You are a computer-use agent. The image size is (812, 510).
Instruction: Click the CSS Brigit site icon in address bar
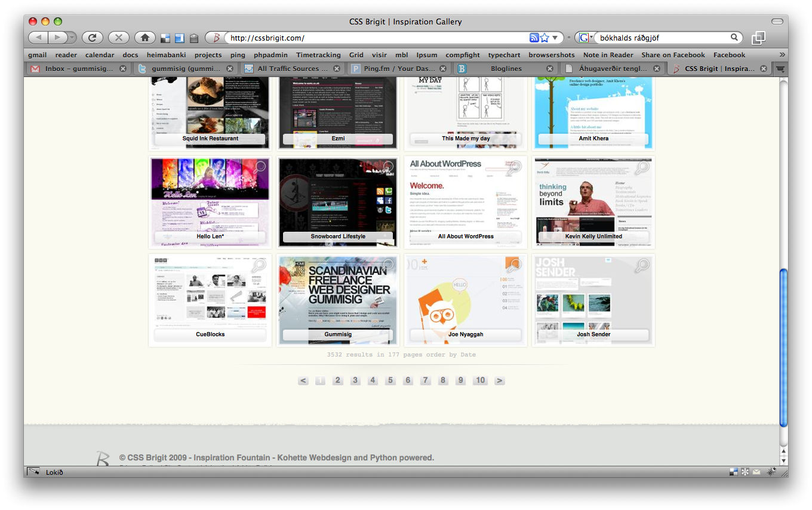216,38
